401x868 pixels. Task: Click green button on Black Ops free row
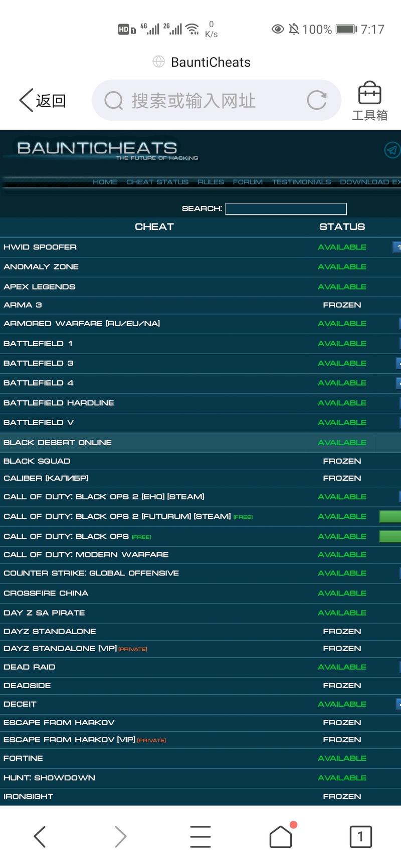(x=390, y=536)
